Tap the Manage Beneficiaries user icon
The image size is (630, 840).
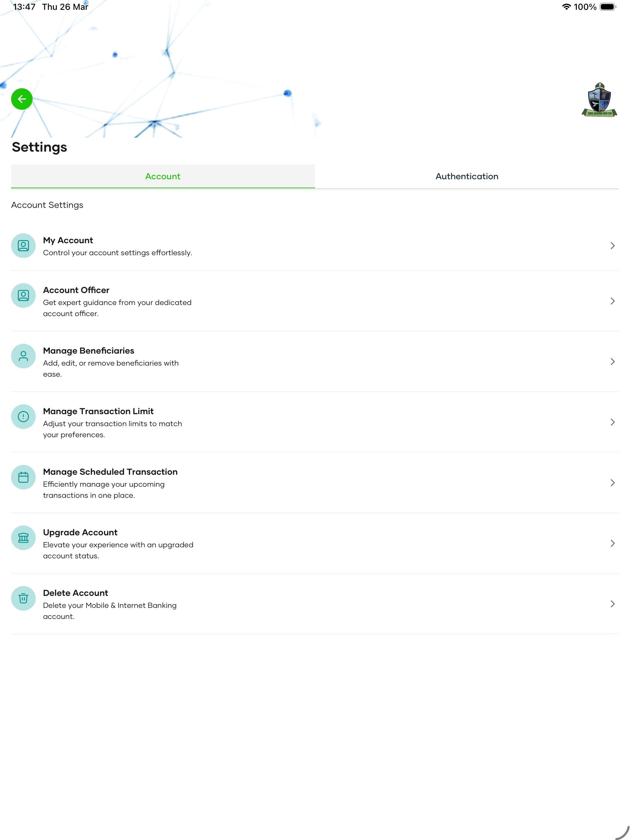point(23,356)
